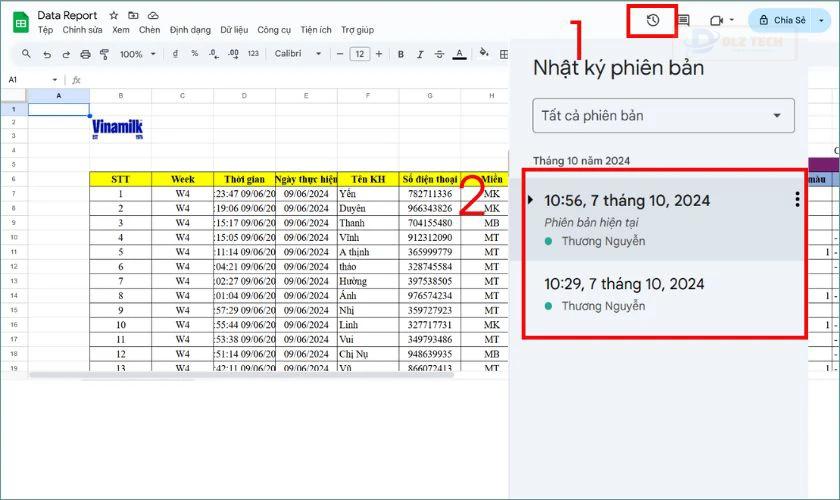The height and width of the screenshot is (500, 840).
Task: Toggle bold formatting
Action: tap(401, 54)
